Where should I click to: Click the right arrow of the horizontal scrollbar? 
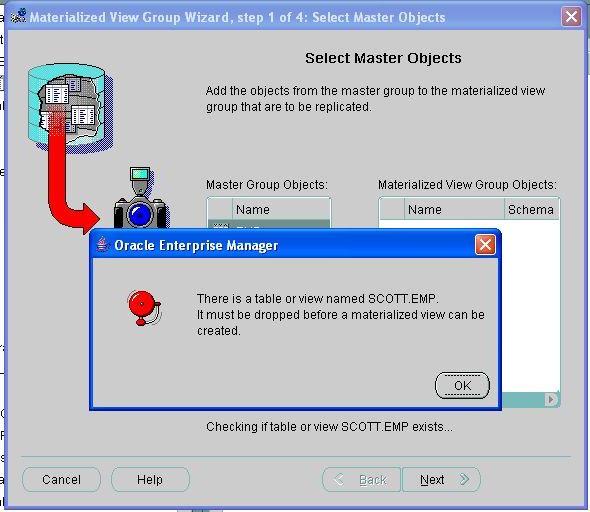coord(551,399)
